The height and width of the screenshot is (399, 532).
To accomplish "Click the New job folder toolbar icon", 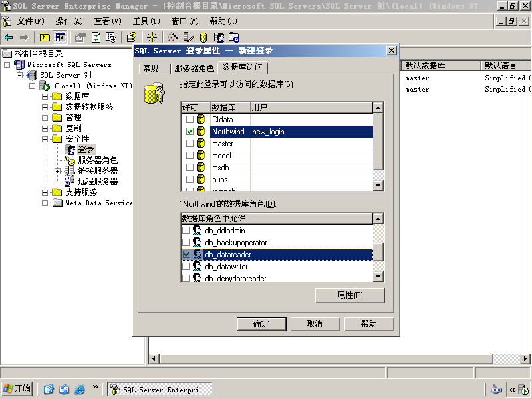I will tap(234, 37).
